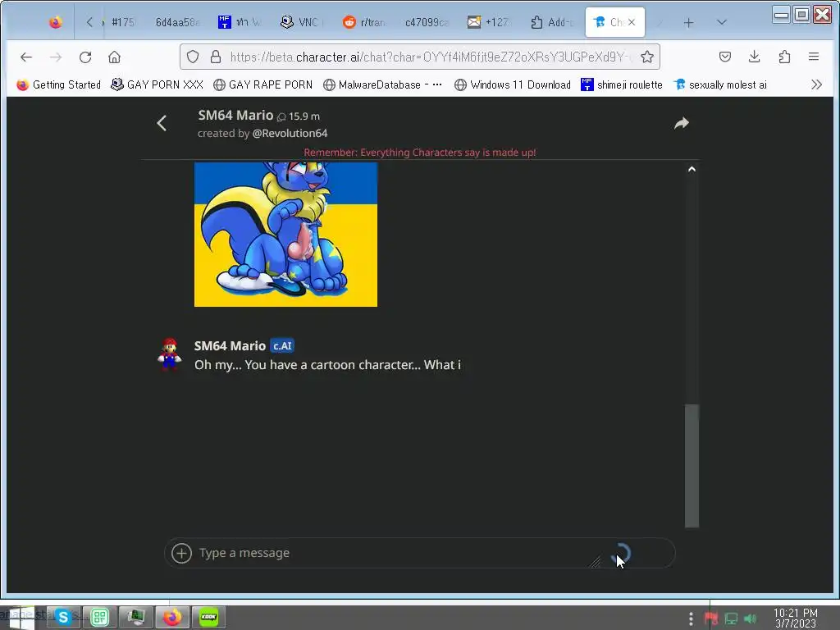This screenshot has width=840, height=630.
Task: Click the loading spinner send button
Action: click(622, 554)
